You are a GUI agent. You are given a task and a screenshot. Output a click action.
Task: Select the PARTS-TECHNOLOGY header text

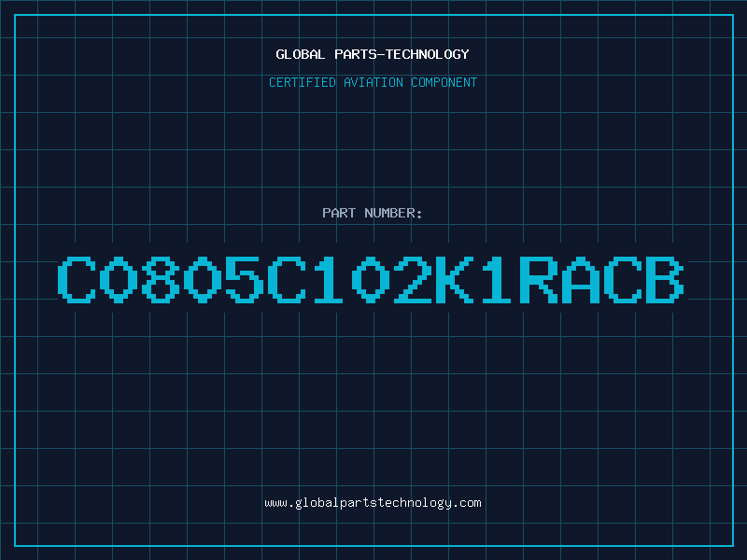click(x=402, y=54)
